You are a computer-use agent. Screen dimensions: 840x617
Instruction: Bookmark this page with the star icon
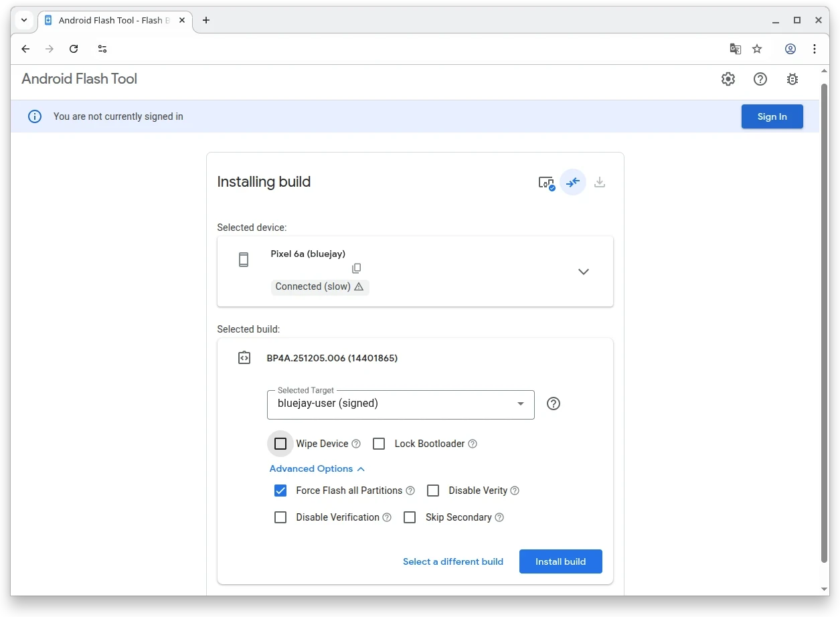757,49
